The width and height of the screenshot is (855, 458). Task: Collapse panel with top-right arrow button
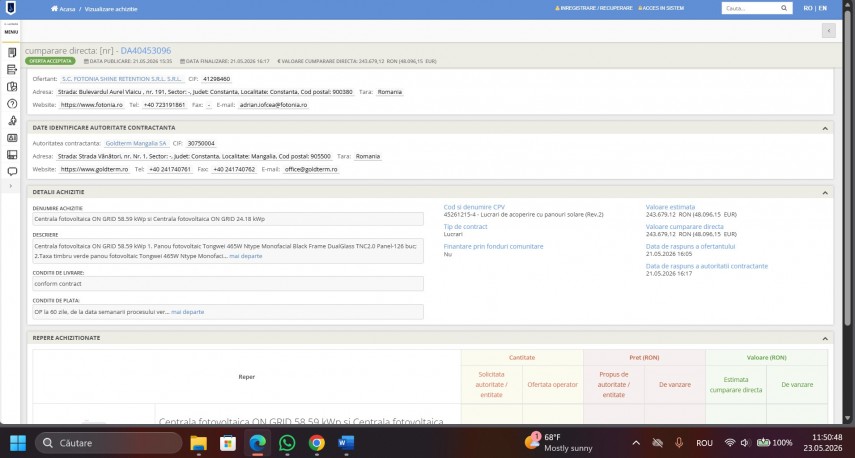(829, 31)
